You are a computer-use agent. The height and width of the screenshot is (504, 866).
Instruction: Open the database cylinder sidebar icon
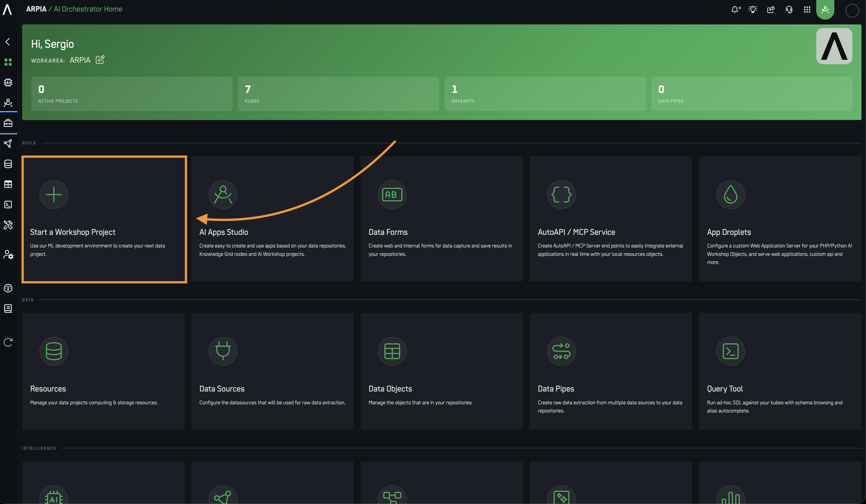8,164
